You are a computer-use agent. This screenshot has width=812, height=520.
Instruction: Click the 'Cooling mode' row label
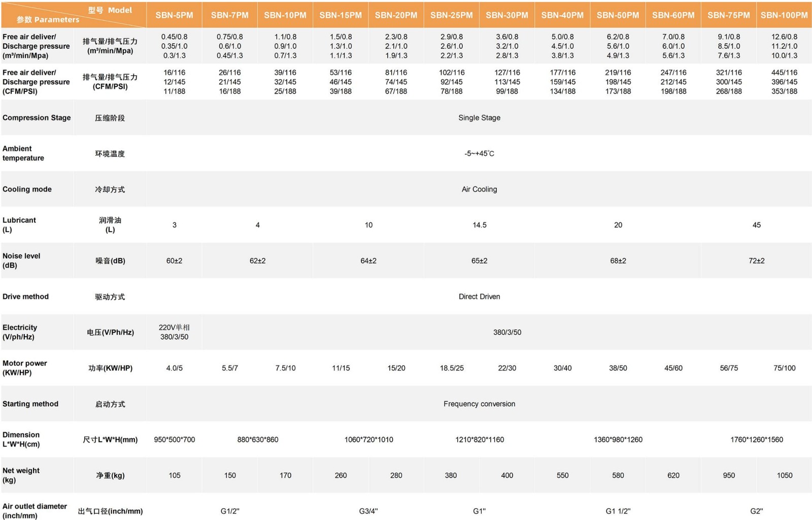pos(27,189)
